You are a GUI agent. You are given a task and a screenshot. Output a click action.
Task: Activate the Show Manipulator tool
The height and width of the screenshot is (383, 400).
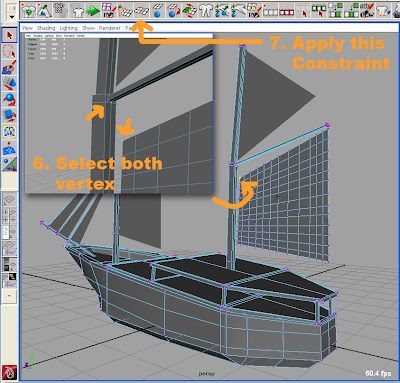[9, 164]
